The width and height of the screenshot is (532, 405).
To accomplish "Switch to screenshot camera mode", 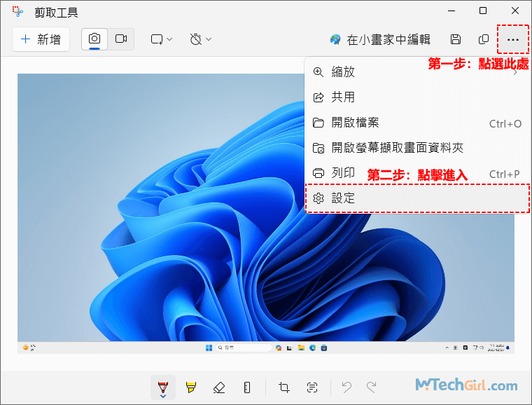I will pos(94,39).
